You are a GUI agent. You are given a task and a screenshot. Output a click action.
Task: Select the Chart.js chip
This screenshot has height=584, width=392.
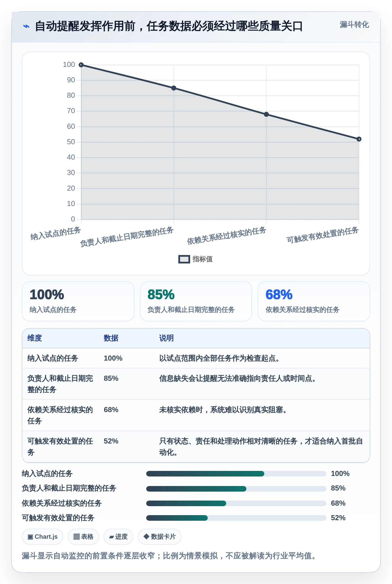click(43, 537)
